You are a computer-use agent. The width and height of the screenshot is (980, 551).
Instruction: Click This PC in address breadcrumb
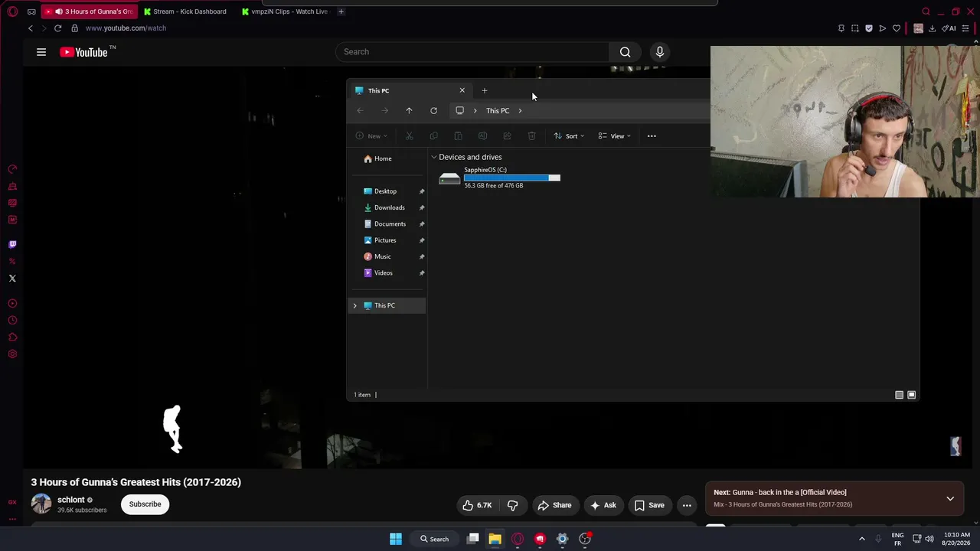pos(498,111)
